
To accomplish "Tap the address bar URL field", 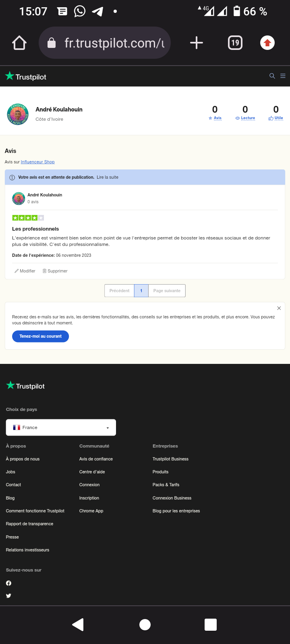I will [x=109, y=43].
